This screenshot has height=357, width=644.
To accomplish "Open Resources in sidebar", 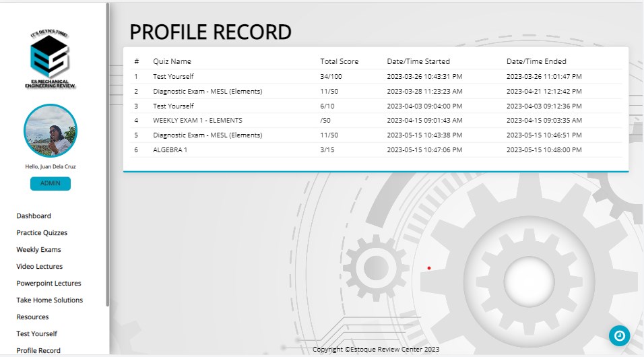I will 32,317.
